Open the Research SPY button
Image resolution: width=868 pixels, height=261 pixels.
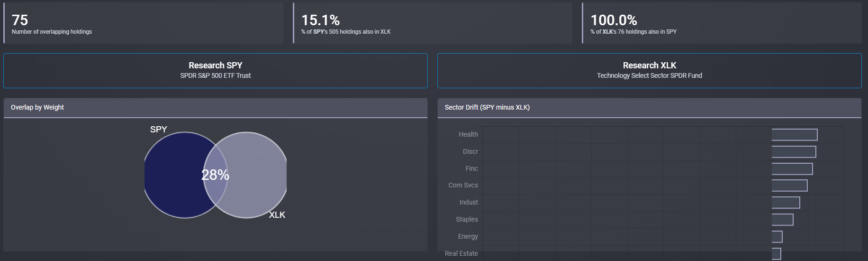click(x=216, y=71)
